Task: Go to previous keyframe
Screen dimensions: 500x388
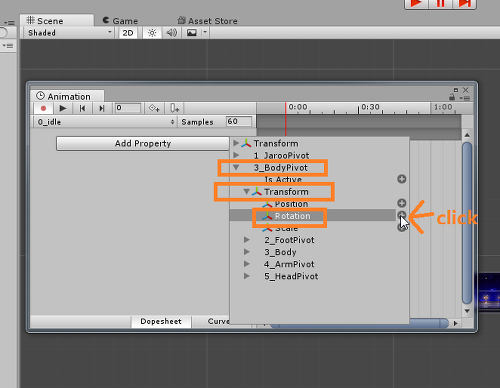Action: pos(82,108)
